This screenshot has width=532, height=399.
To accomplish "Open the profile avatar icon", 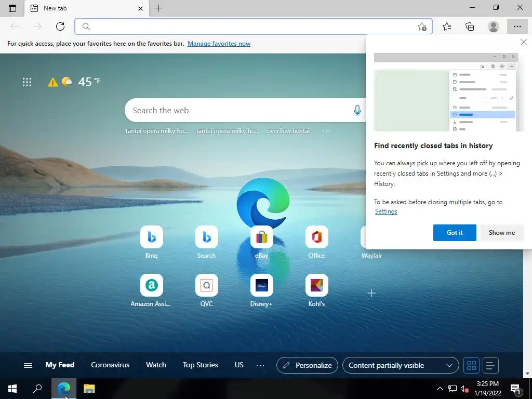I will pyautogui.click(x=494, y=26).
